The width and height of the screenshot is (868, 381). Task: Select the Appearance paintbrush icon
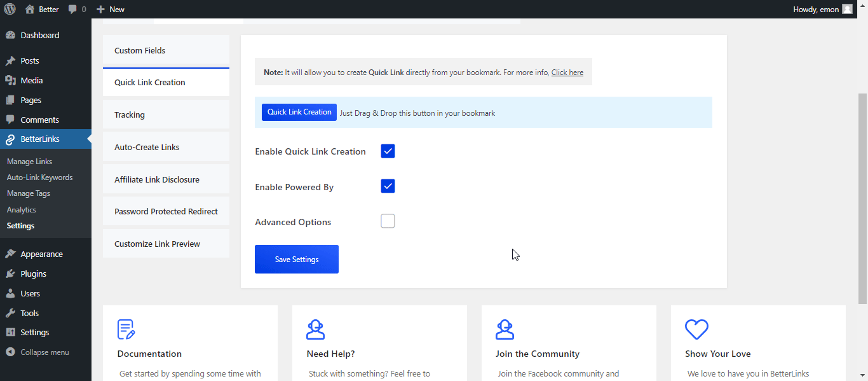coord(11,253)
